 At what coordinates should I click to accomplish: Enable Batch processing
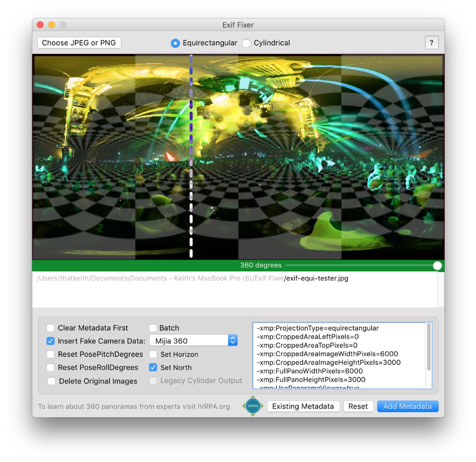click(x=153, y=327)
